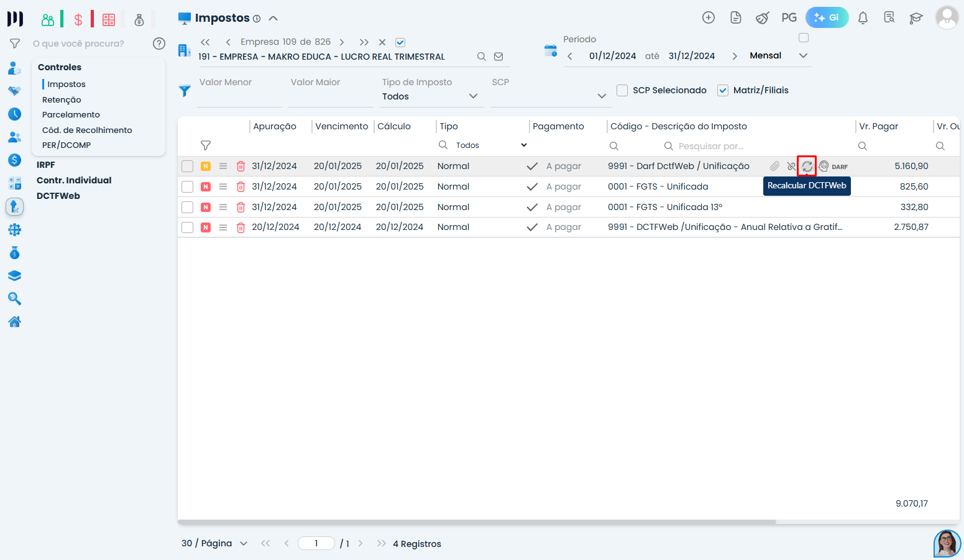Click the blue funnel filter icon
The height and width of the screenshot is (560, 964).
[x=185, y=91]
